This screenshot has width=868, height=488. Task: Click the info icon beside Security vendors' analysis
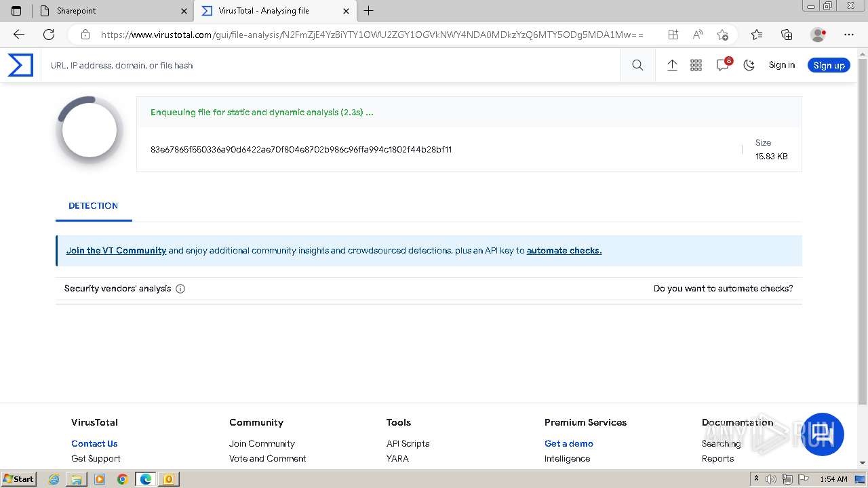point(180,289)
